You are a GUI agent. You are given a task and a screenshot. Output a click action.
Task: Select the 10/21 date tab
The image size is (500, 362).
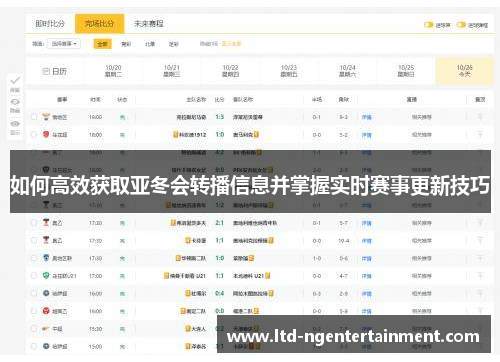tap(172, 71)
